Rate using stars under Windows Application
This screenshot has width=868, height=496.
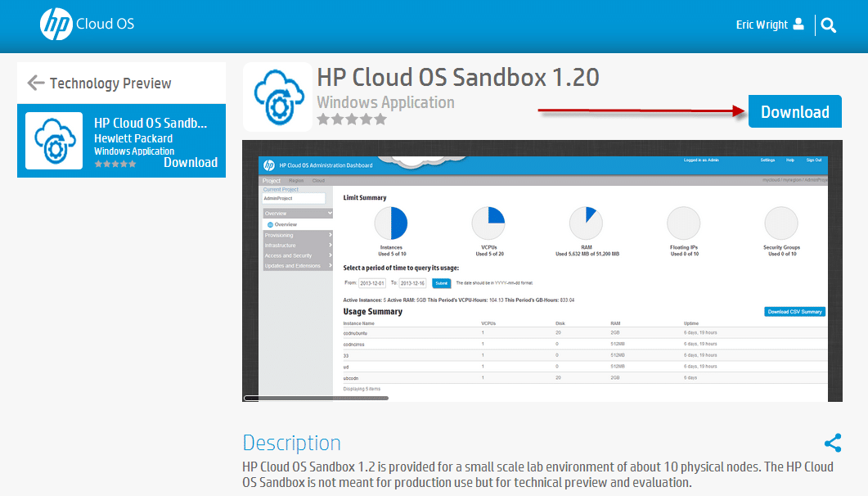[x=351, y=119]
